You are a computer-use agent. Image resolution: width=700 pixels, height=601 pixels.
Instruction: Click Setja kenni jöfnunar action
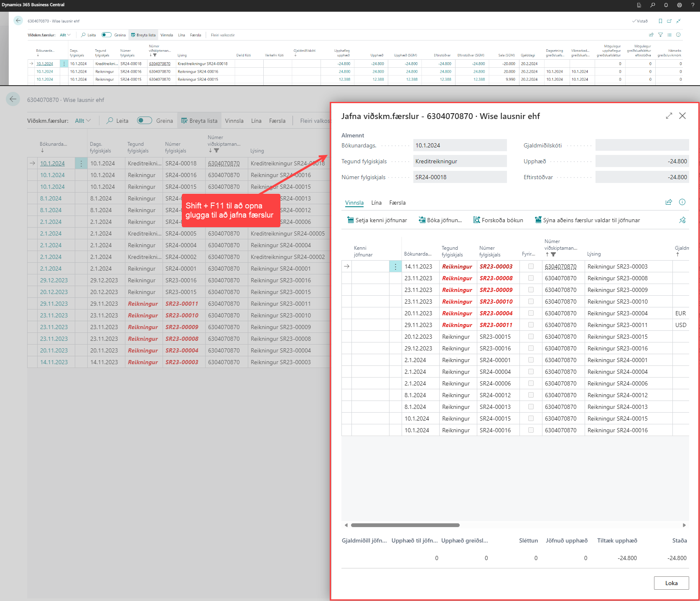click(377, 220)
